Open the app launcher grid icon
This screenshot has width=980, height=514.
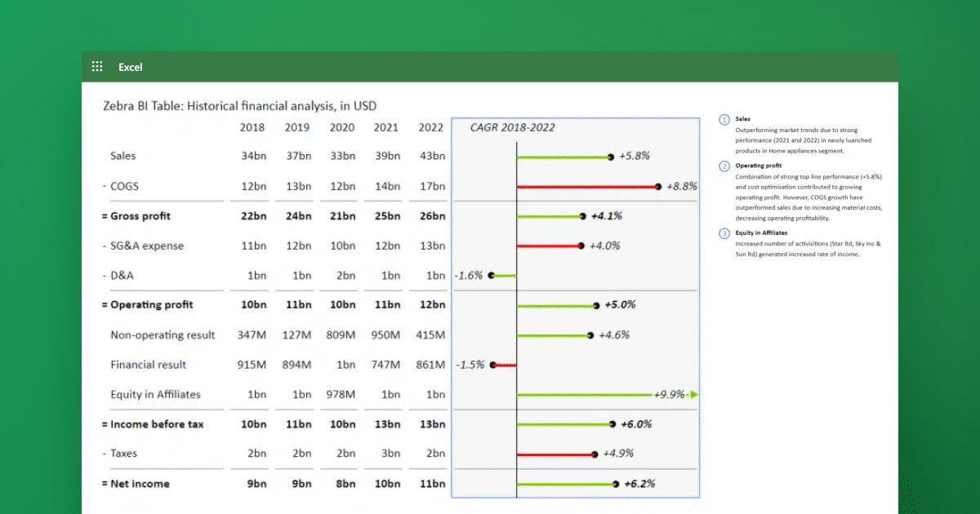tap(96, 66)
